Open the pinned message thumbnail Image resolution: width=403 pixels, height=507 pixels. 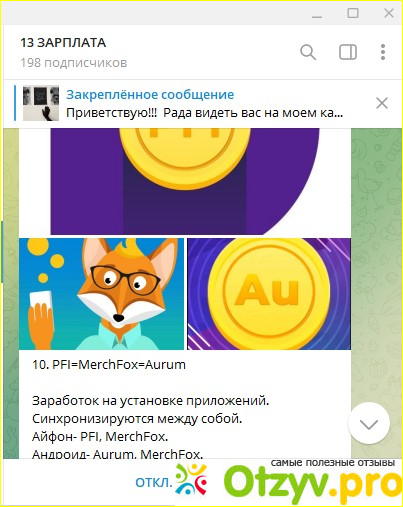point(41,103)
